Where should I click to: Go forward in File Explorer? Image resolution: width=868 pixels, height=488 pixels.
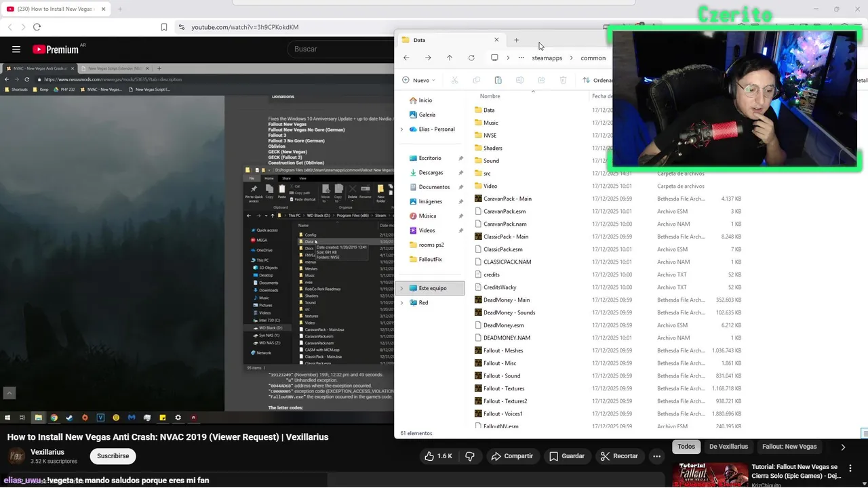coord(428,58)
